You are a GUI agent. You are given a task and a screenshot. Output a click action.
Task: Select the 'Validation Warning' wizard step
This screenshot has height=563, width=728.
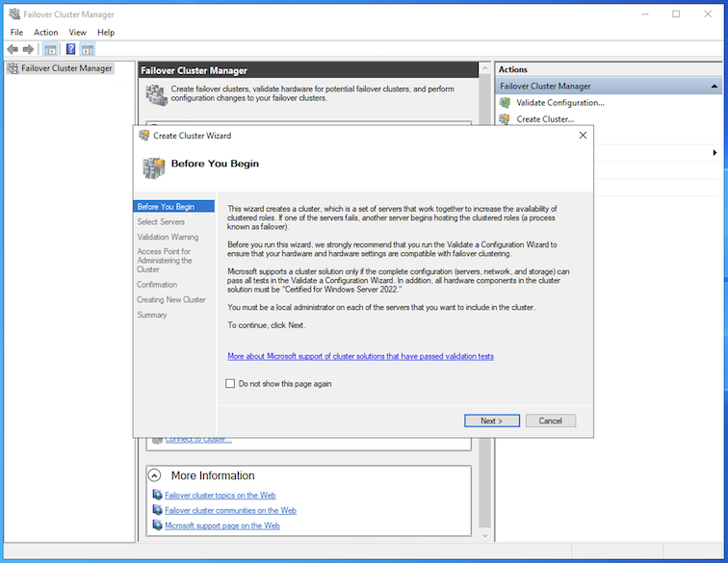pyautogui.click(x=168, y=237)
